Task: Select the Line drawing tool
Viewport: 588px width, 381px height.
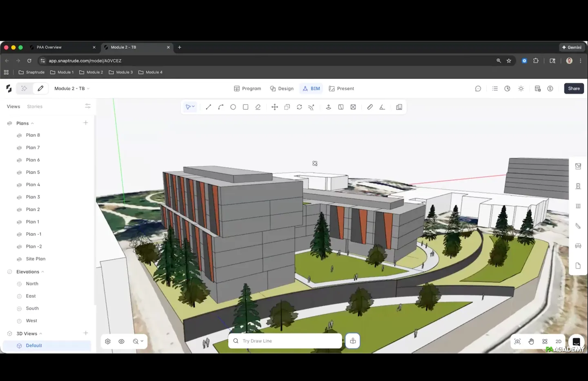Action: coord(208,107)
